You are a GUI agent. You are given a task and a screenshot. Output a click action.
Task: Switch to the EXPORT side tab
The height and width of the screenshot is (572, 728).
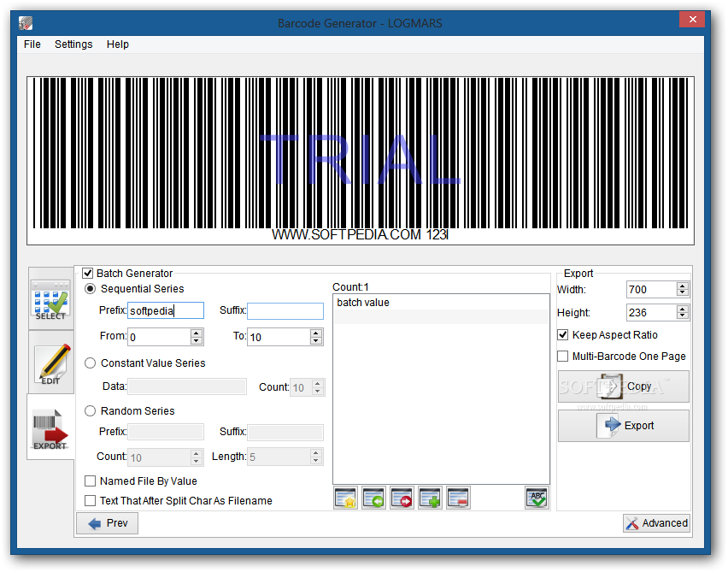click(x=50, y=427)
